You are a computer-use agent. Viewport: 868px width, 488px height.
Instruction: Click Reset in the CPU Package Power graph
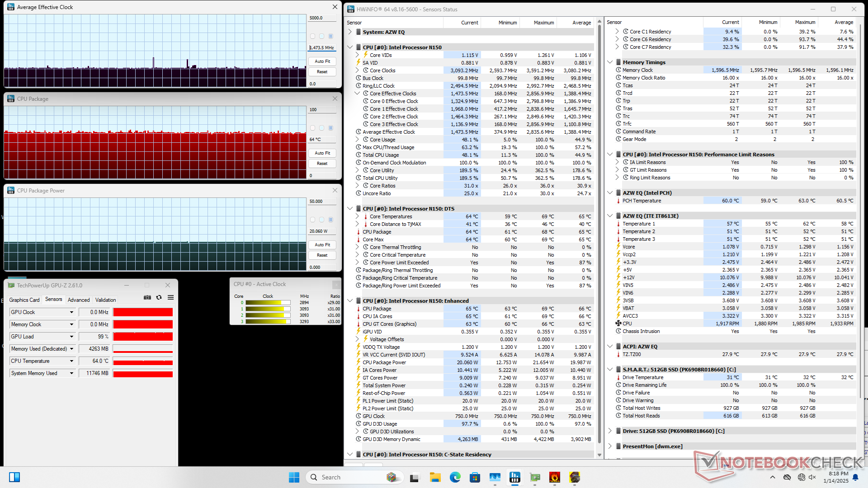(x=322, y=255)
